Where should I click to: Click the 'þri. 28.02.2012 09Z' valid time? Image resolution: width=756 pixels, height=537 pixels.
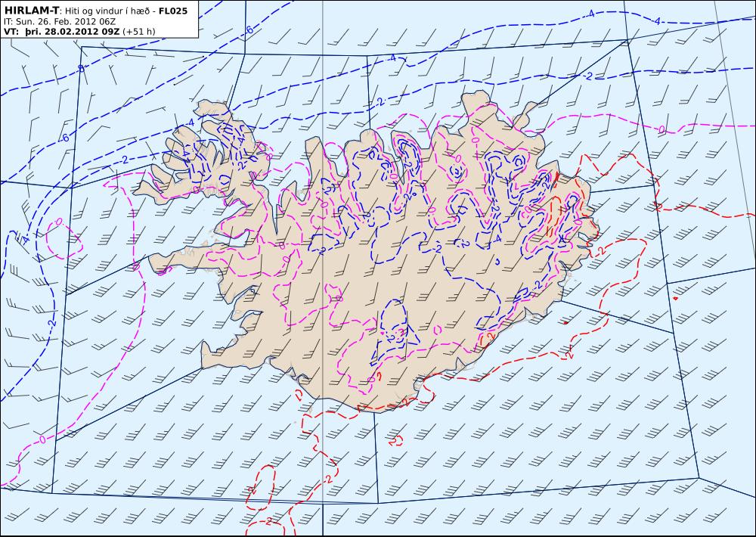pos(72,32)
